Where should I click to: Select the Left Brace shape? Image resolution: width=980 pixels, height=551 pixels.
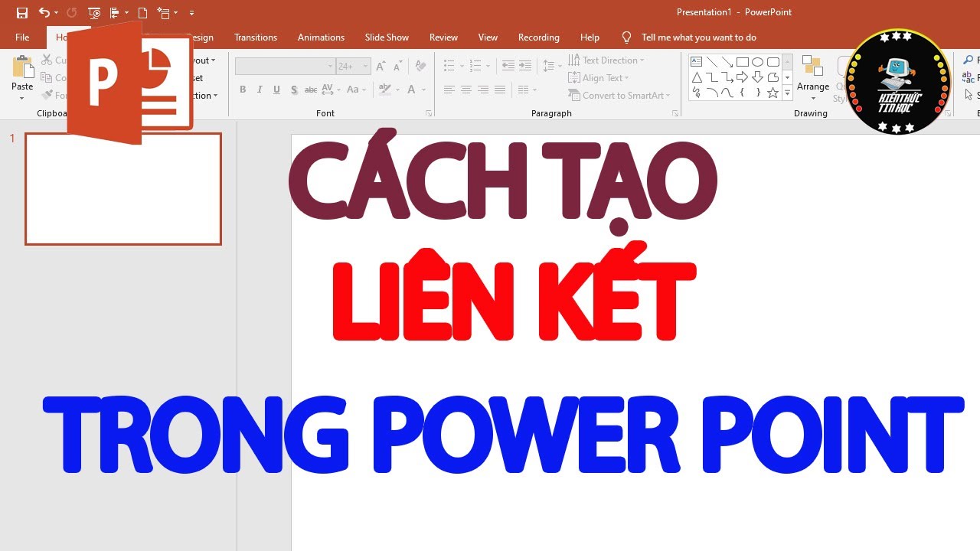(742, 93)
